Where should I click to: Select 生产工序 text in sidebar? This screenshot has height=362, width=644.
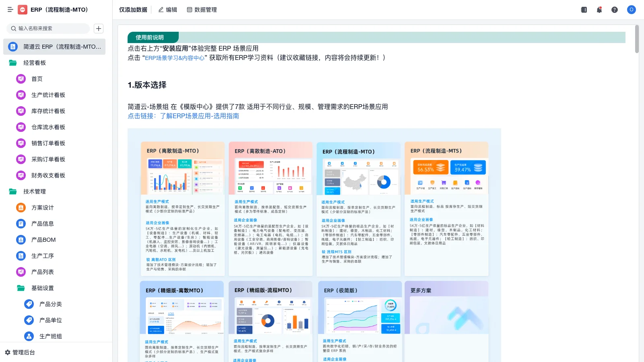pyautogui.click(x=43, y=256)
